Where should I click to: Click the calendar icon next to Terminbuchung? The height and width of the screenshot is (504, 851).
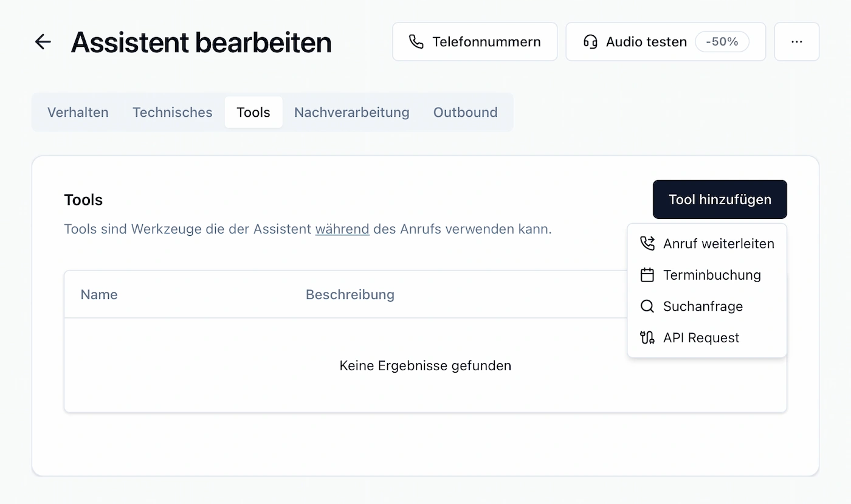click(x=647, y=274)
